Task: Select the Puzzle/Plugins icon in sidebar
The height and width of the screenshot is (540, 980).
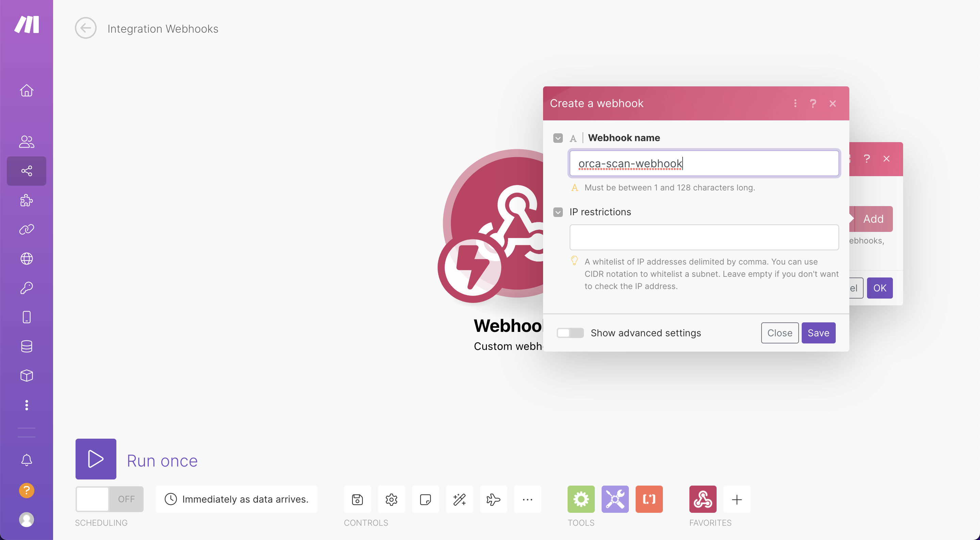Action: point(27,200)
